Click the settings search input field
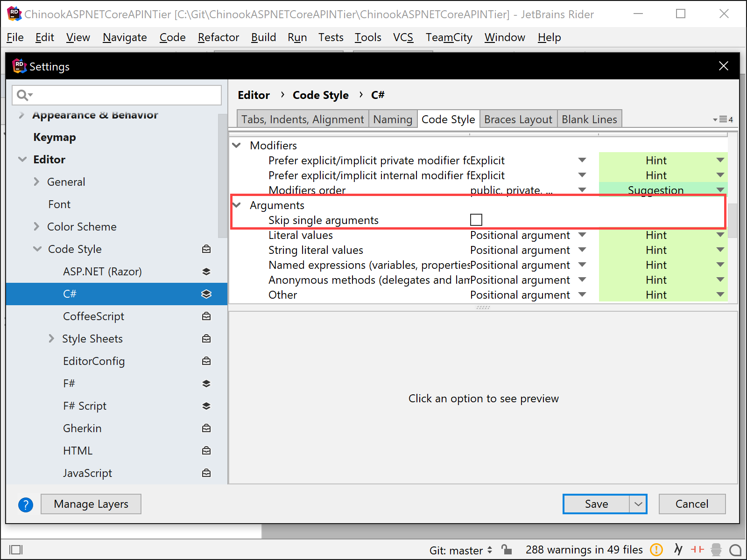 117,95
